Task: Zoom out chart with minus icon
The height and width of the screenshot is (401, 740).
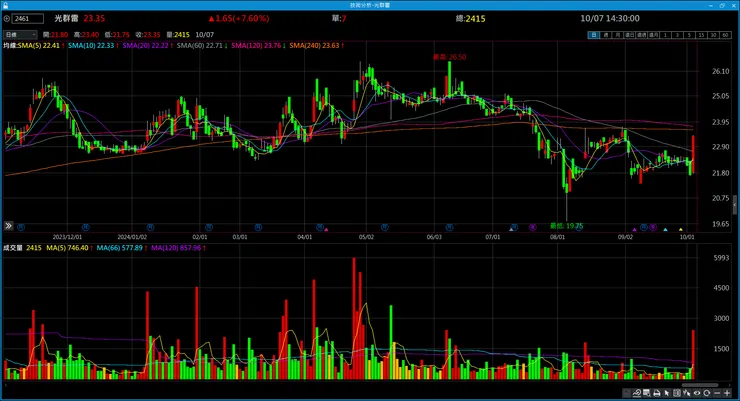Action: [717, 393]
